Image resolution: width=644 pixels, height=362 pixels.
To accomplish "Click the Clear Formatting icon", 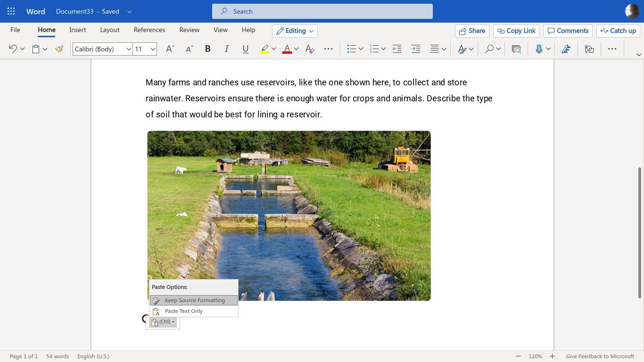I will click(310, 49).
